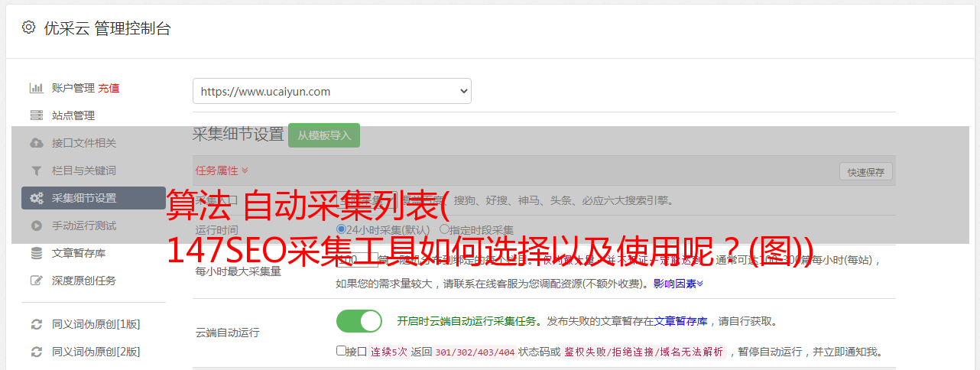Open 栏目与关键词 menu item
The width and height of the screenshot is (980, 370).
(x=84, y=170)
